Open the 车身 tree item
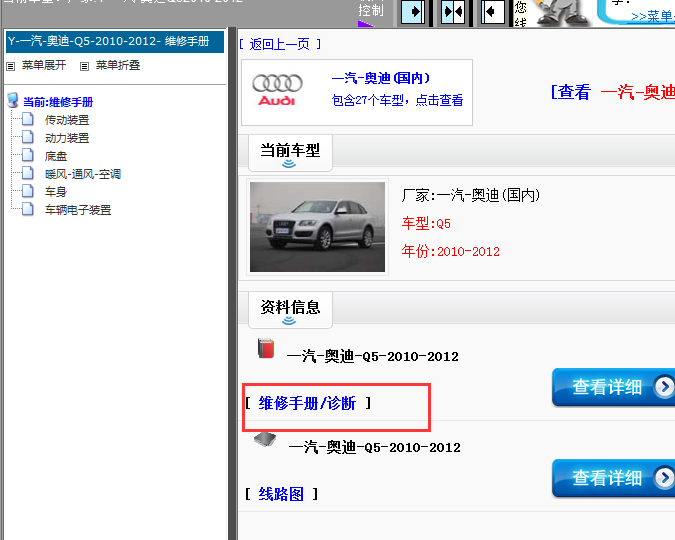The width and height of the screenshot is (675, 540). [x=56, y=192]
